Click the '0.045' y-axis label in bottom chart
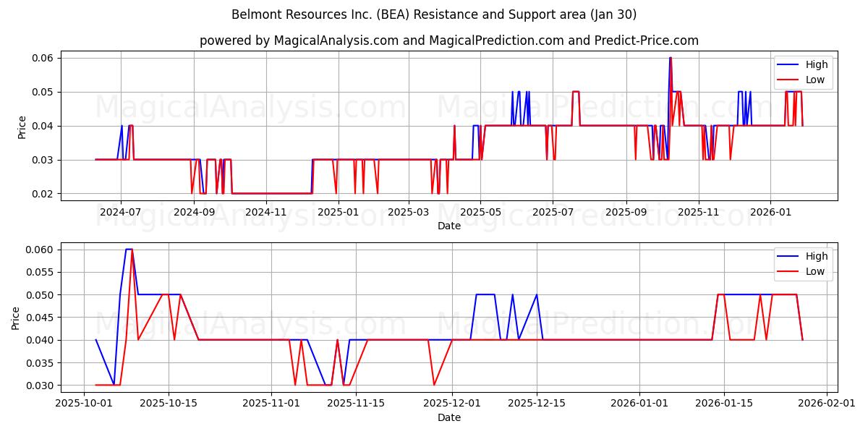Screen dimensions: 868x434 pyautogui.click(x=41, y=318)
